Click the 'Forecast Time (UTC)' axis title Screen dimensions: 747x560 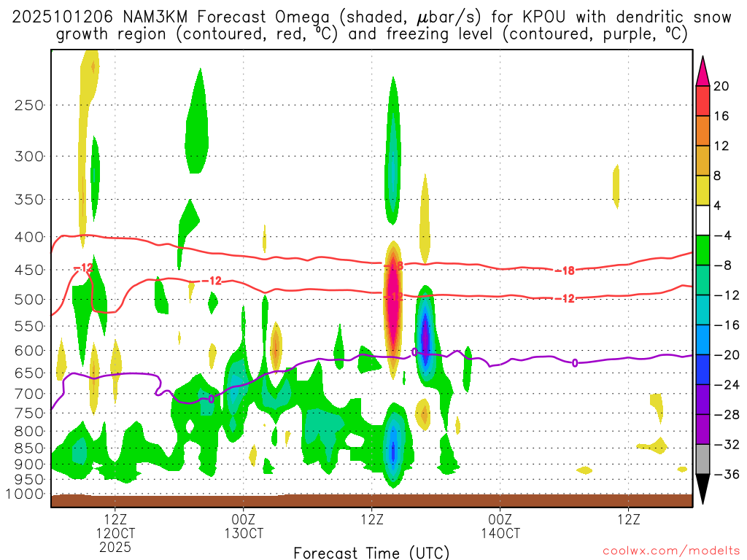[x=371, y=553]
